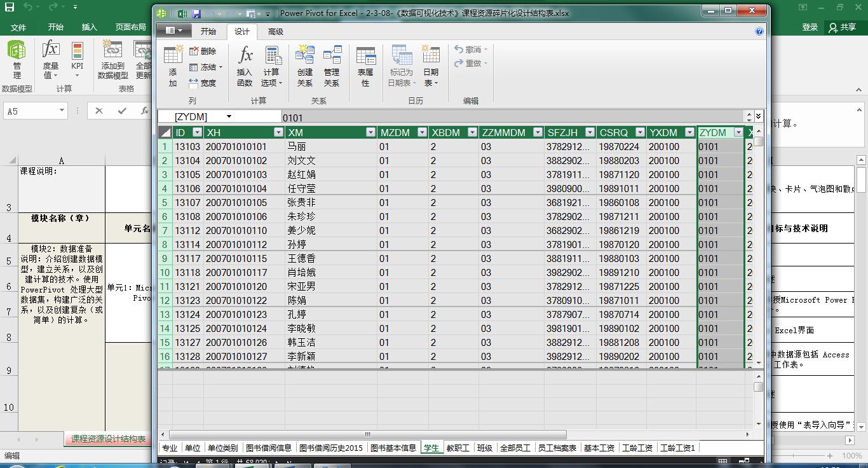Open filter dropdown on ZYDM column
The height and width of the screenshot is (468, 868).
tap(738, 132)
